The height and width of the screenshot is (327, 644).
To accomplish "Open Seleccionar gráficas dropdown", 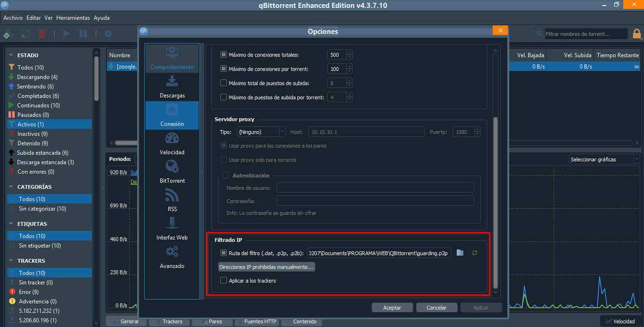I will point(604,159).
